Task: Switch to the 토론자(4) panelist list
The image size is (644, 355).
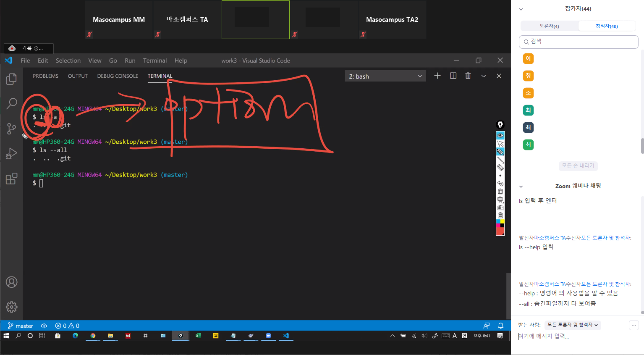Action: click(x=549, y=26)
